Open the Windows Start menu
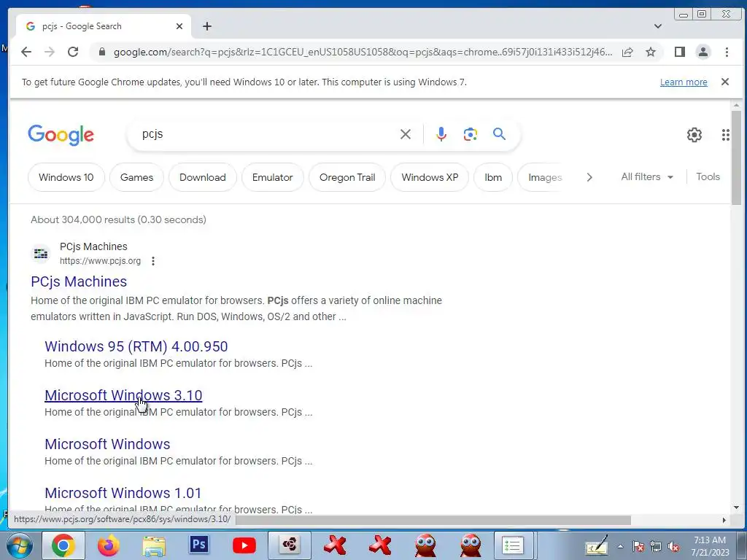The image size is (747, 560). tap(18, 545)
